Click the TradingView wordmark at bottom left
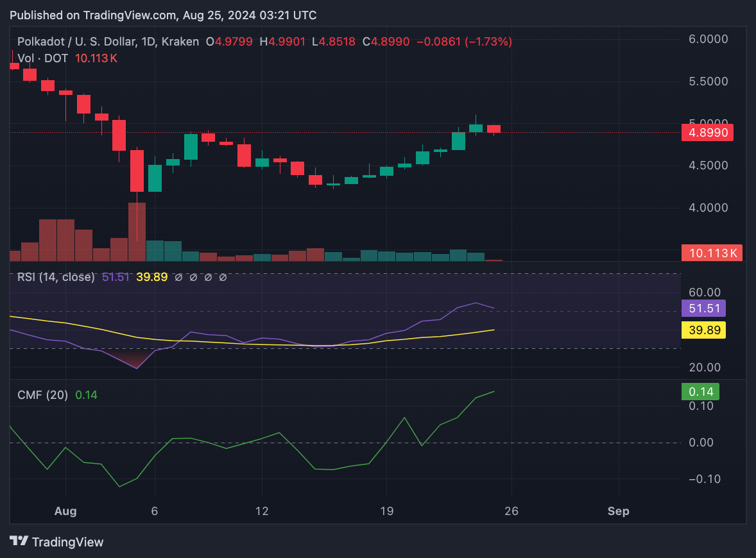Screen dimensions: 756x558 (x=67, y=542)
